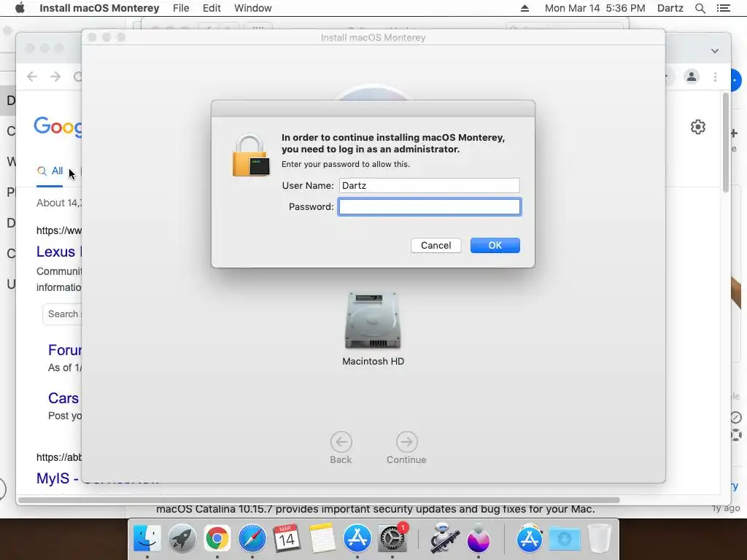Open Install macOS Monterey Dock icon
The width and height of the screenshot is (747, 560).
pyautogui.click(x=479, y=539)
